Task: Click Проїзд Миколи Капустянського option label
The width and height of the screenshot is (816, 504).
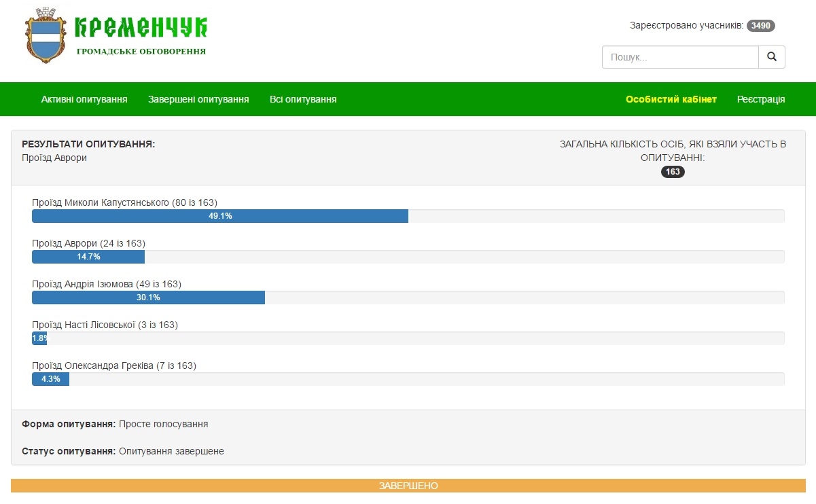Action: pyautogui.click(x=124, y=202)
